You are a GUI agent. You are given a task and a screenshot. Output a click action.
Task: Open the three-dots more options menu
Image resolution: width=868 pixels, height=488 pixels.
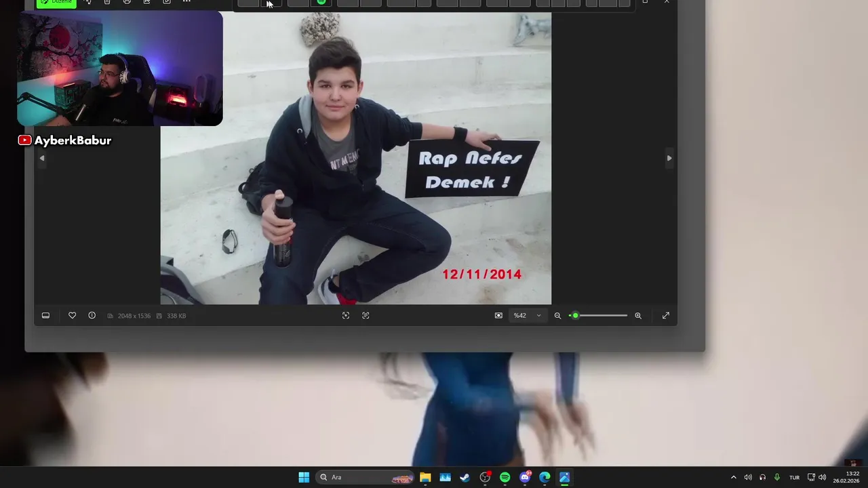186,2
